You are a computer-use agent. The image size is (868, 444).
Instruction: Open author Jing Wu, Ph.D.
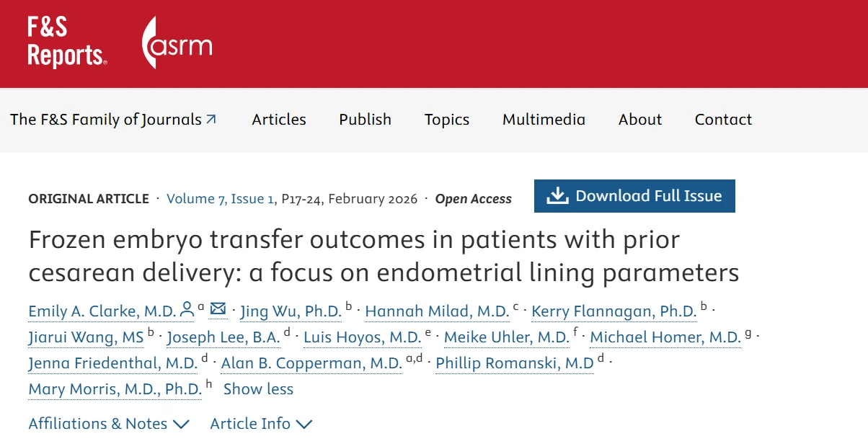coord(291,311)
